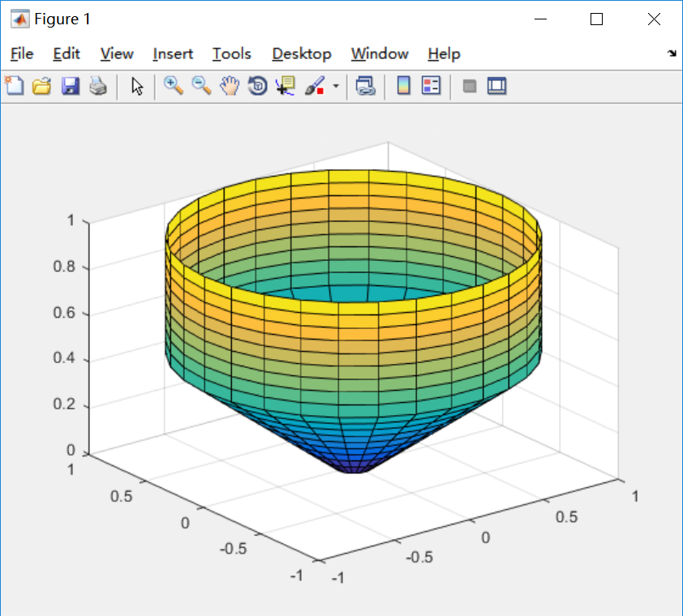
Task: Click the dock figure arrow icon
Action: [x=672, y=53]
